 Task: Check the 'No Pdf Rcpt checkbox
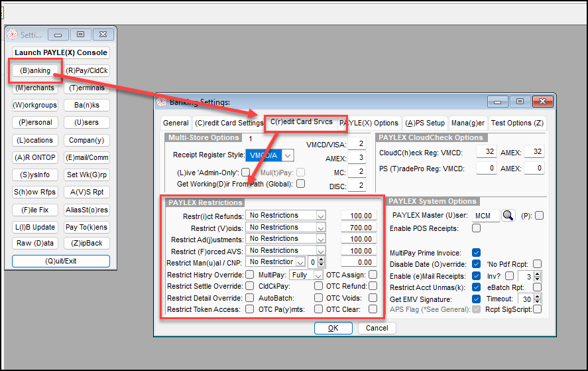click(538, 264)
